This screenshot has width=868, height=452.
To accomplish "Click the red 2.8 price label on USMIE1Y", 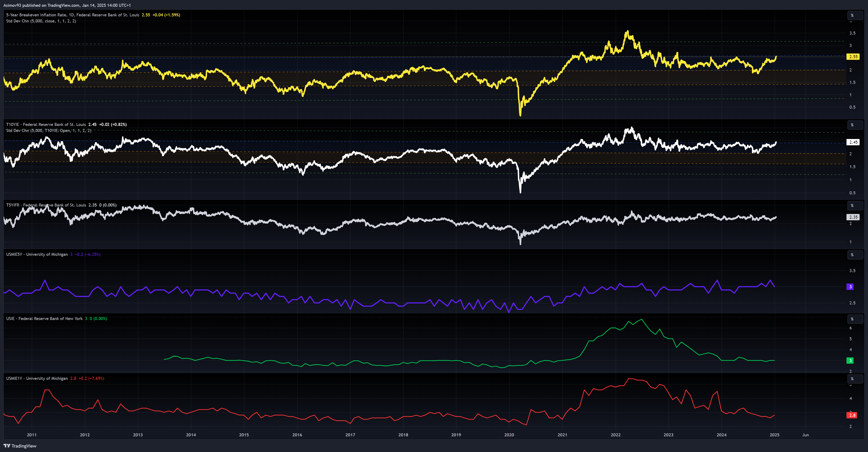I will [x=851, y=415].
